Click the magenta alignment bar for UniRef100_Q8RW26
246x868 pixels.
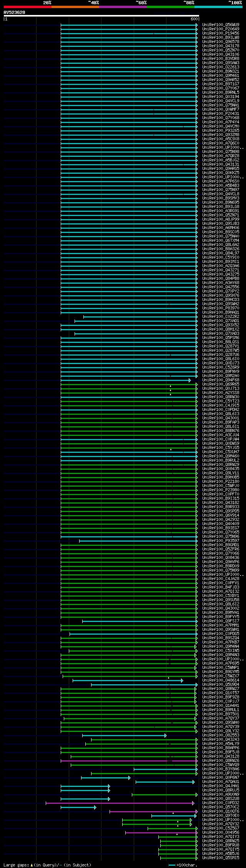click(129, 761)
